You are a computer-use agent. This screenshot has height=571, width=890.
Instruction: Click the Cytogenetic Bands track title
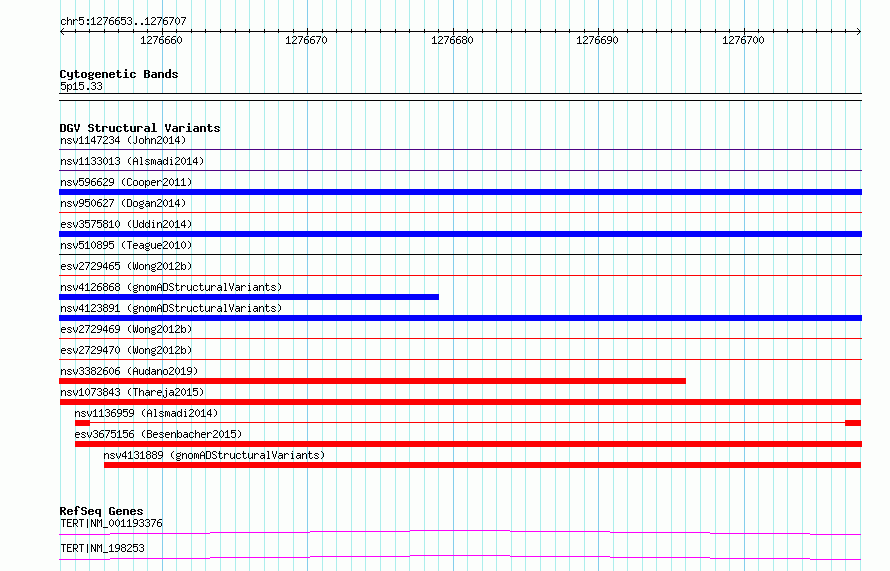click(119, 74)
